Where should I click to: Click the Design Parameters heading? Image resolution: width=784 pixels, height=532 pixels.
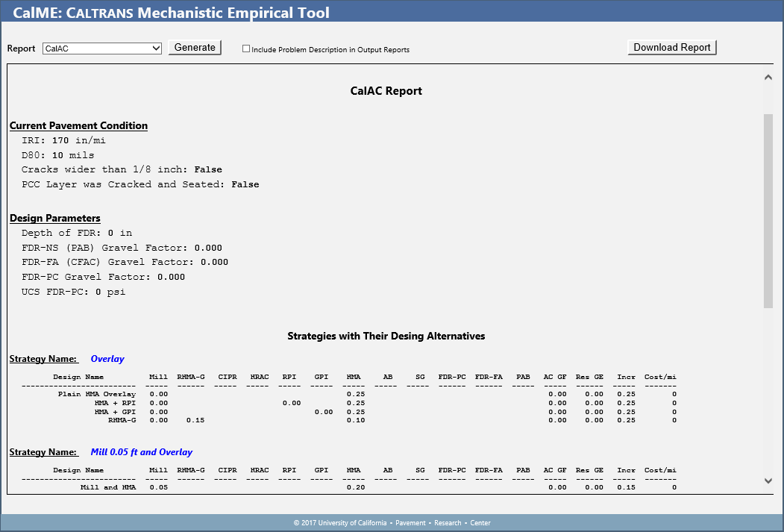[54, 219]
